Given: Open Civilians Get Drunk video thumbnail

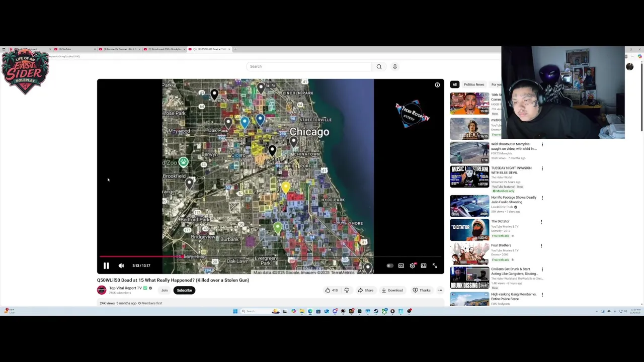Looking at the screenshot, I should tap(469, 278).
